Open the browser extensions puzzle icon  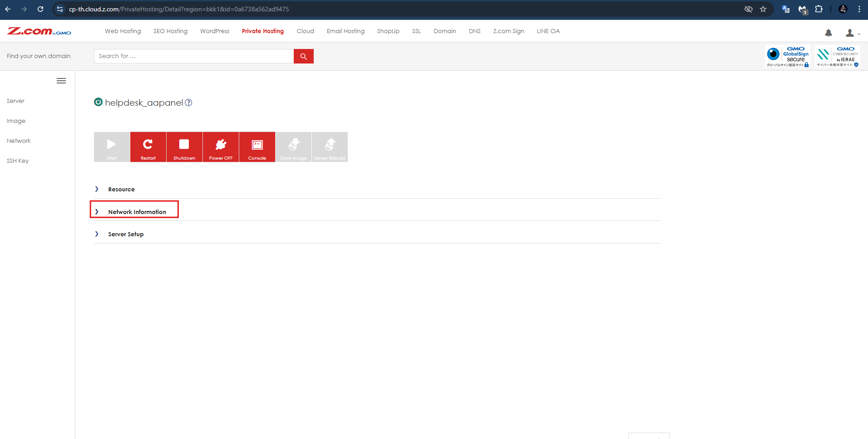point(819,9)
